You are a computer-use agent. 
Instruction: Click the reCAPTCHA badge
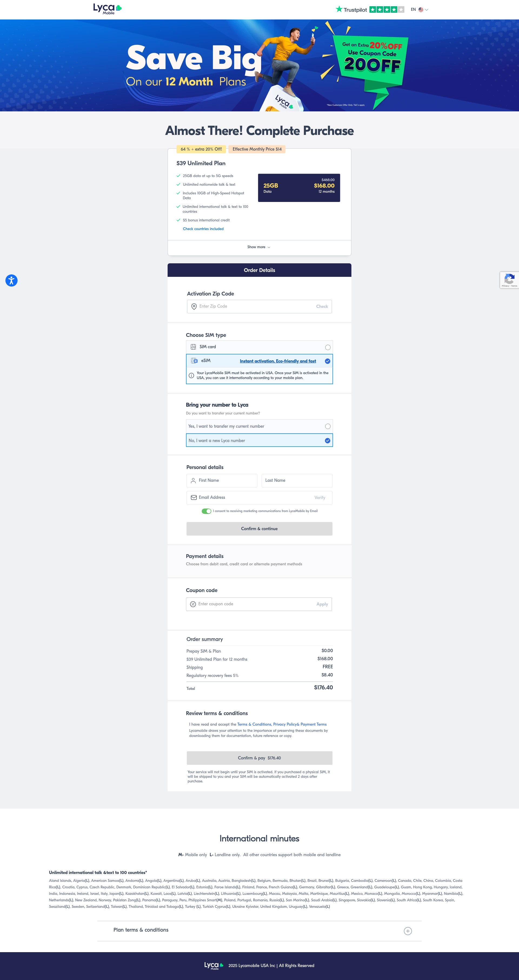(510, 280)
